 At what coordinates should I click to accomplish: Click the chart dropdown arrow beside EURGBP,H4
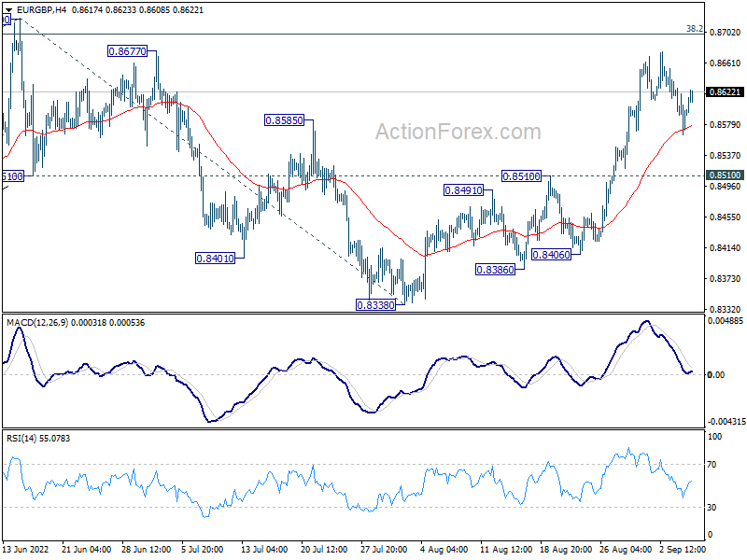[x=8, y=10]
